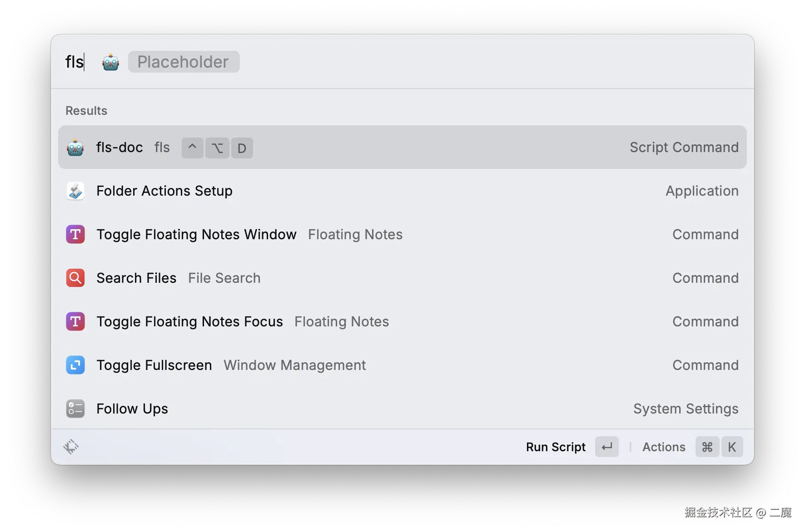Click the Raycast logo in bottom bar
The image size is (805, 532).
(x=71, y=447)
